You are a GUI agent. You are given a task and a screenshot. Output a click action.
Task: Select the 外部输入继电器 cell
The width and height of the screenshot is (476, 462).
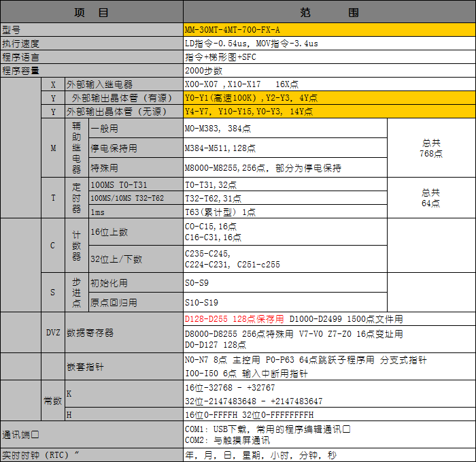pyautogui.click(x=124, y=84)
